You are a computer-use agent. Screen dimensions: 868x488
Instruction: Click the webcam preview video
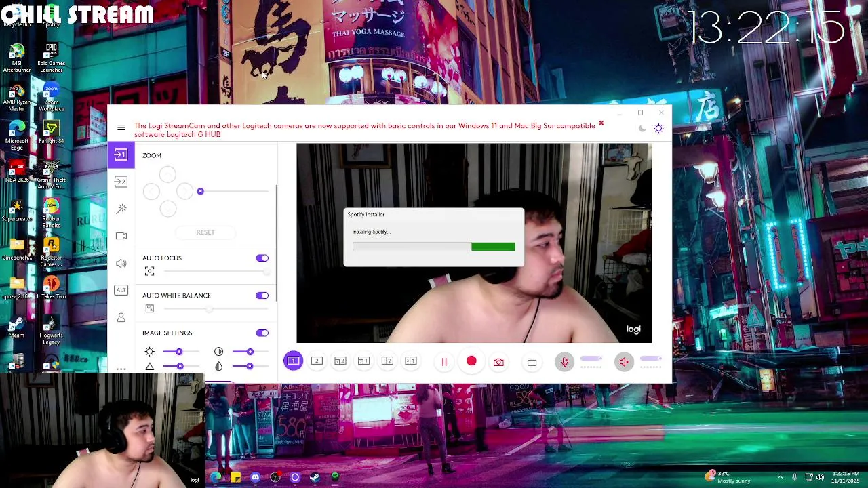tap(474, 243)
